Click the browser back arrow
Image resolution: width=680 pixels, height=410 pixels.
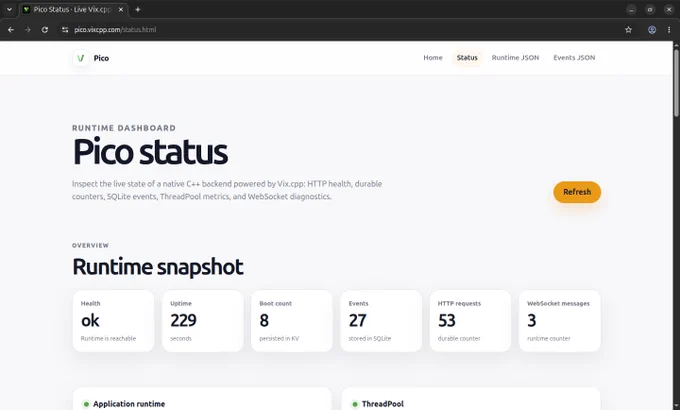click(11, 30)
